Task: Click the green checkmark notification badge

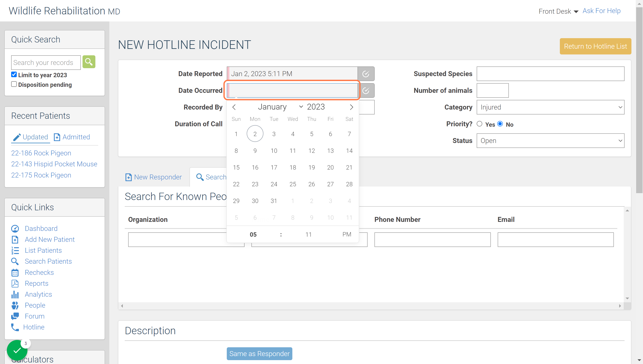Action: pyautogui.click(x=17, y=350)
